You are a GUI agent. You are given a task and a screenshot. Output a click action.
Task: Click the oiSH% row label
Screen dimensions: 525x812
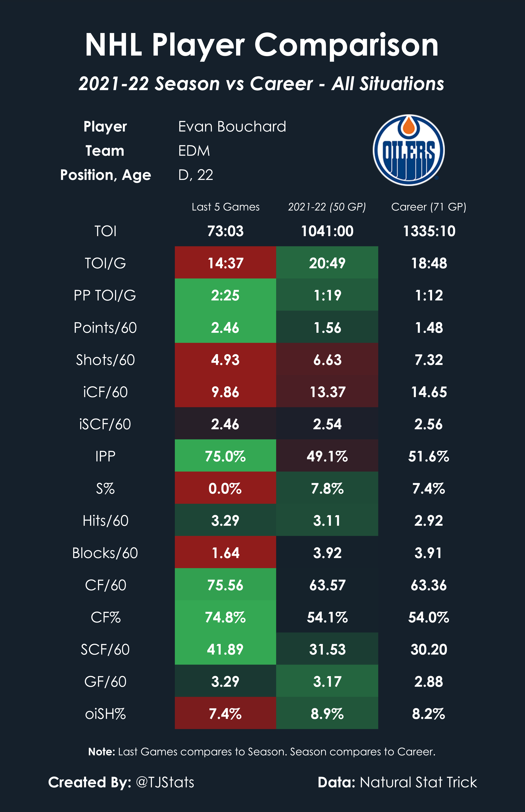pos(105,714)
